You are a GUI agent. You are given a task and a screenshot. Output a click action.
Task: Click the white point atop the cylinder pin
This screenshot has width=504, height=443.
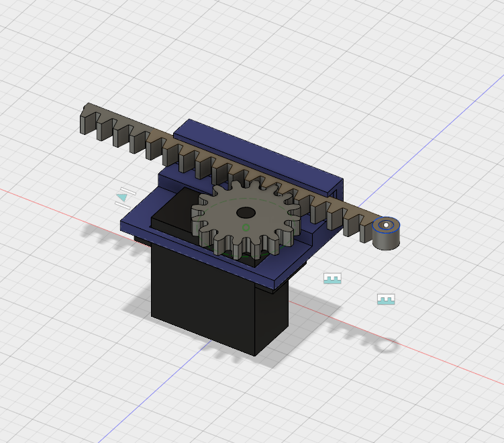click(x=386, y=225)
